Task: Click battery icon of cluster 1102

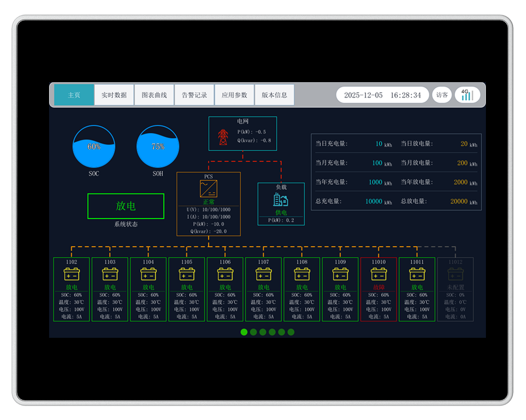Action: click(x=72, y=274)
